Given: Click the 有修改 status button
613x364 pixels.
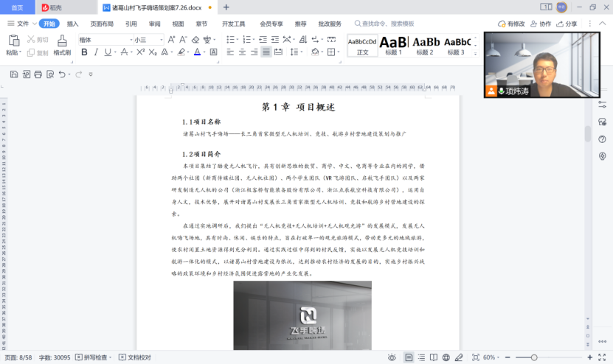Looking at the screenshot, I should (x=511, y=24).
